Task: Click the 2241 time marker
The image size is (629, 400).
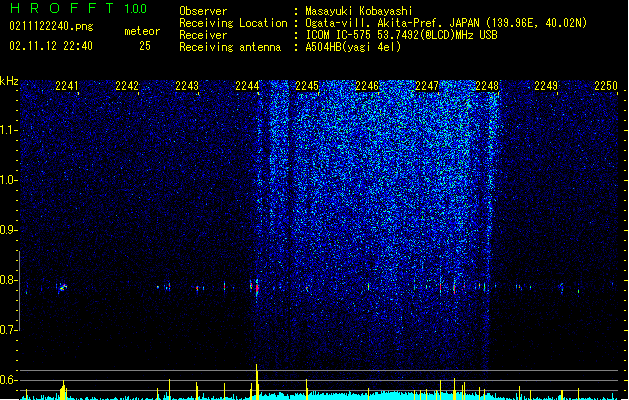Action: click(67, 86)
